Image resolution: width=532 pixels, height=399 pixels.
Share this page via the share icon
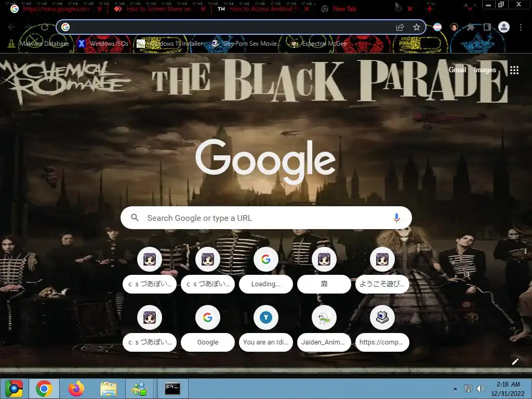(400, 27)
